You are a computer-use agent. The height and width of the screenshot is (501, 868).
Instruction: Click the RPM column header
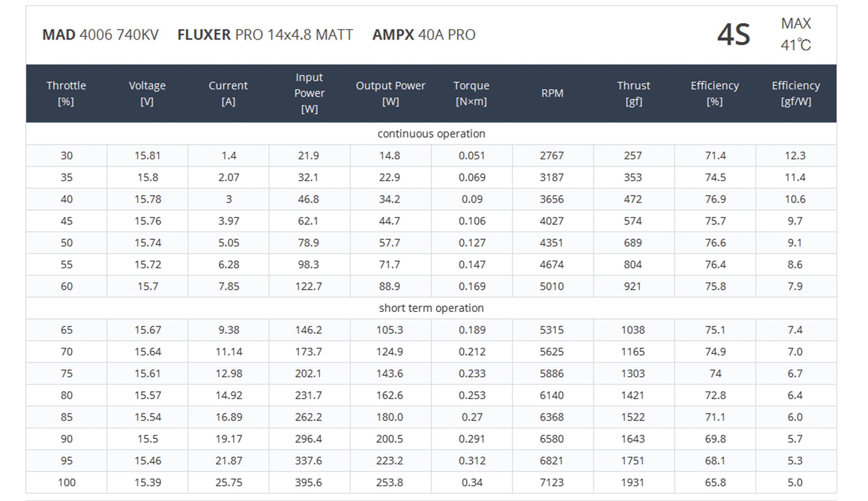(x=553, y=93)
